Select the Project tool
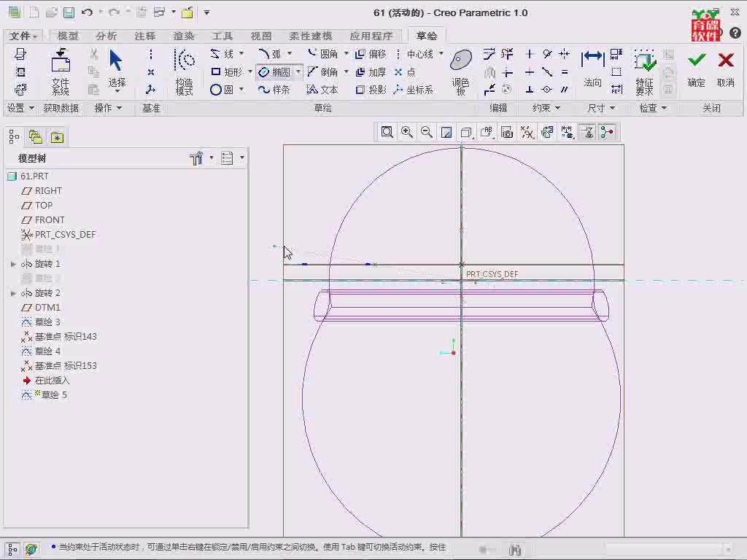This screenshot has width=747, height=560. click(x=371, y=90)
